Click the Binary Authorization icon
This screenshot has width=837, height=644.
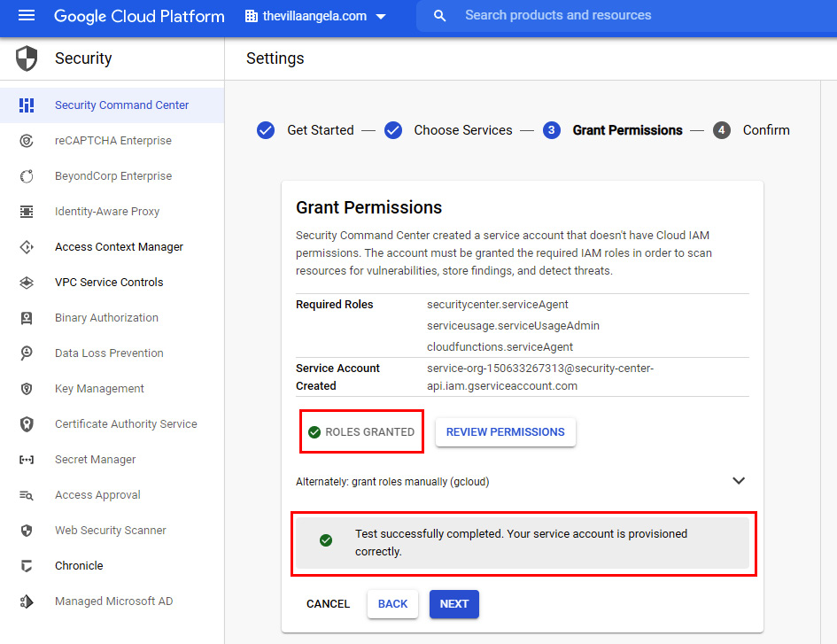coord(27,318)
